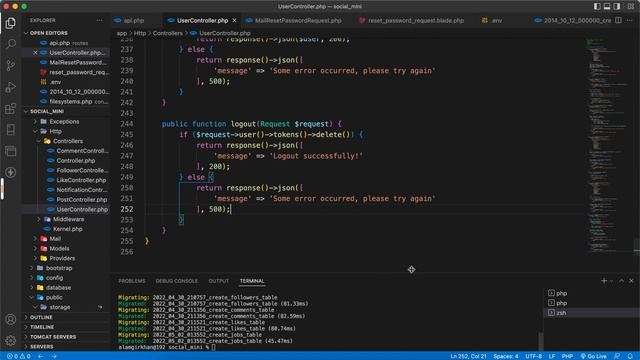This screenshot has height=360, width=640.
Task: Close UserController.php in open editors
Action: tap(35, 53)
